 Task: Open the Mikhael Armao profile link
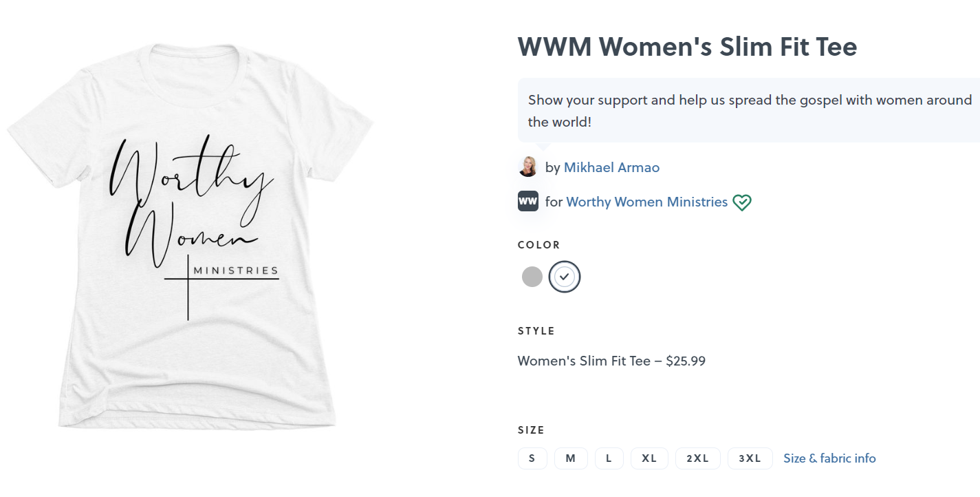coord(611,167)
